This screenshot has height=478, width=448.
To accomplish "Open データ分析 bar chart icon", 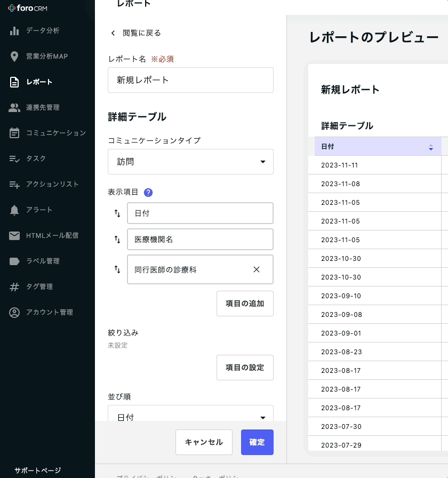I will (14, 31).
